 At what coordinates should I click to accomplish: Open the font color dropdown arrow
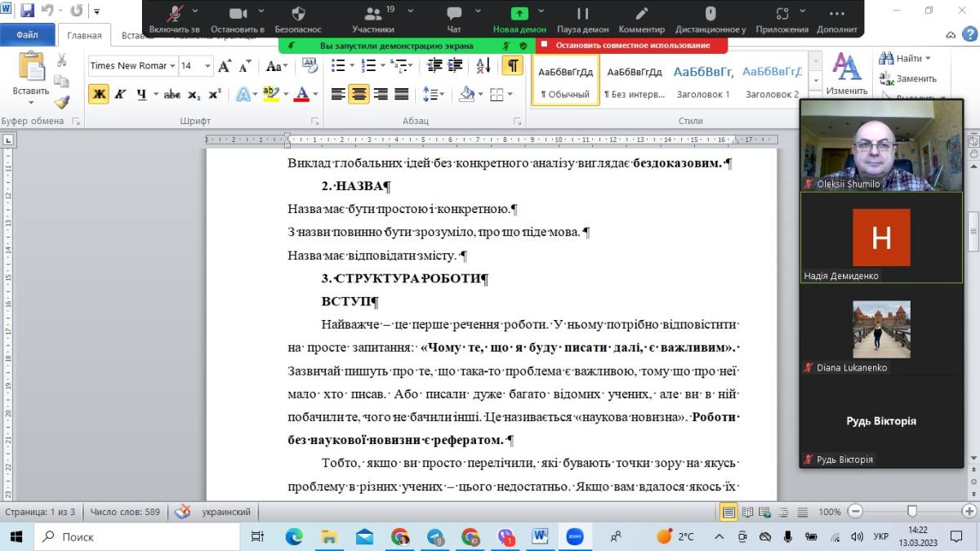coord(315,95)
